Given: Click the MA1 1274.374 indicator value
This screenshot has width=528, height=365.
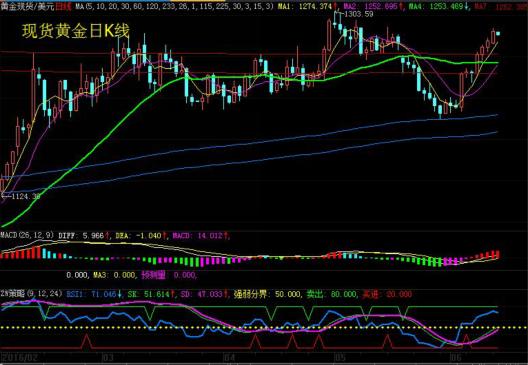Looking at the screenshot, I should point(307,6).
